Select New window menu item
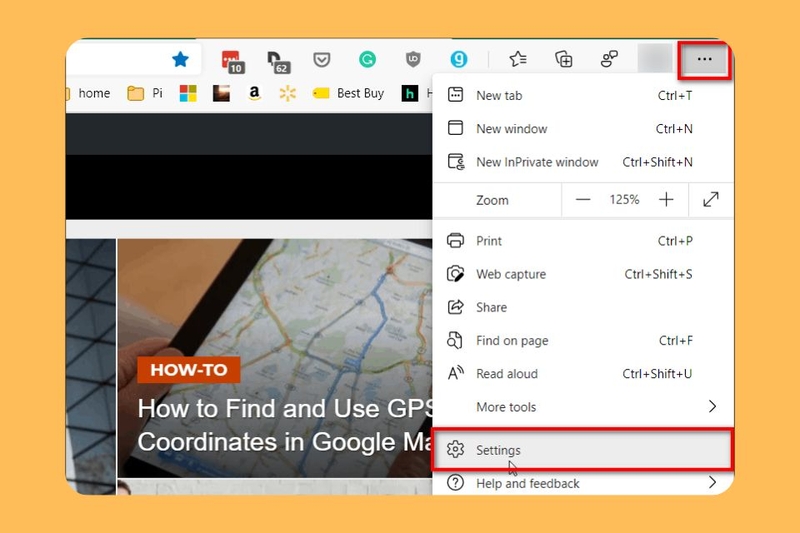This screenshot has width=800, height=533. click(583, 129)
